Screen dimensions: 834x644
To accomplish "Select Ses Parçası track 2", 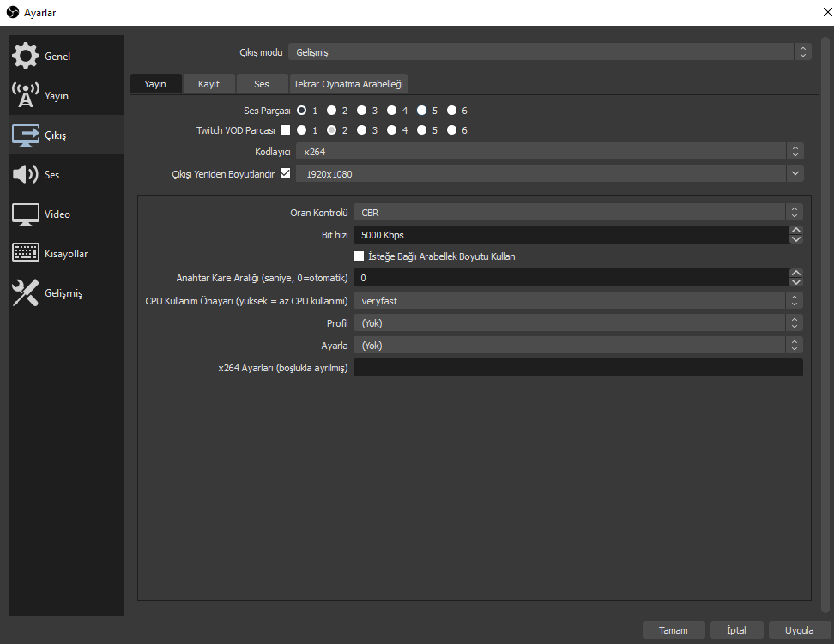I will (331, 110).
